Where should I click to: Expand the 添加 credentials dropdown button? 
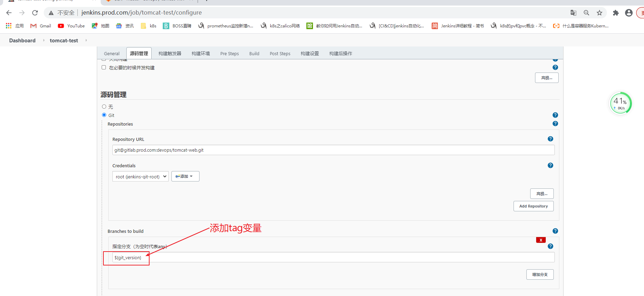pyautogui.click(x=185, y=176)
